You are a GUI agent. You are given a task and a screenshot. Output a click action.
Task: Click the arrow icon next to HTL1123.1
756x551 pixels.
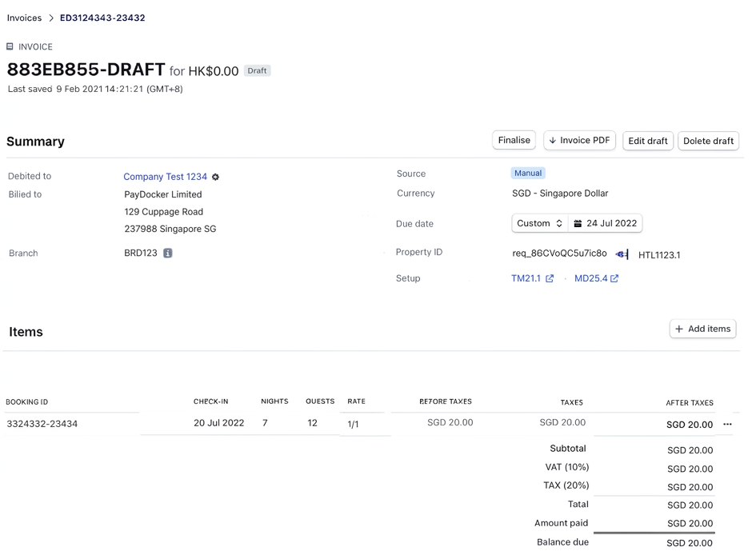(622, 254)
